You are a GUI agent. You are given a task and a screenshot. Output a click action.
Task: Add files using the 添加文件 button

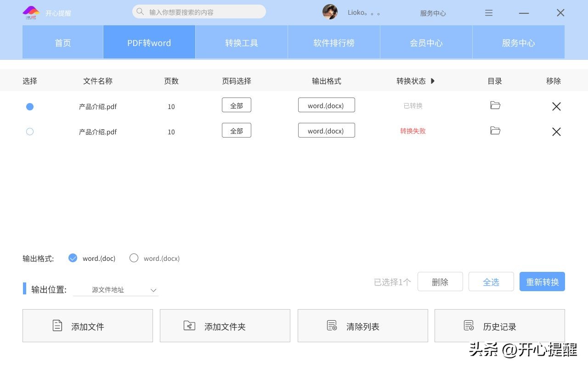coord(87,326)
